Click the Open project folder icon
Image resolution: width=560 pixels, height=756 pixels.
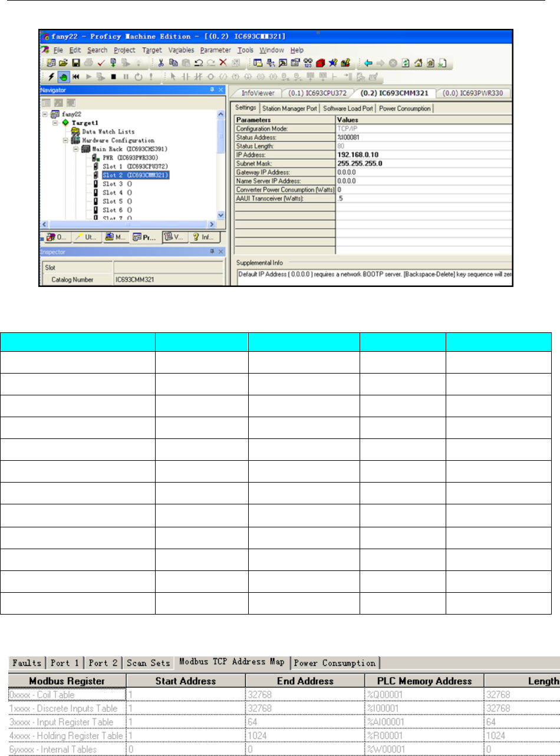(x=63, y=62)
